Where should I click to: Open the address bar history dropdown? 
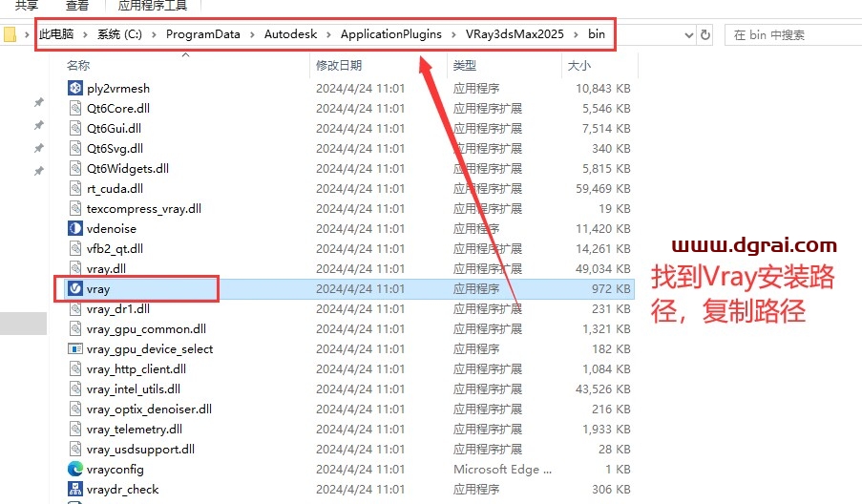click(x=689, y=35)
